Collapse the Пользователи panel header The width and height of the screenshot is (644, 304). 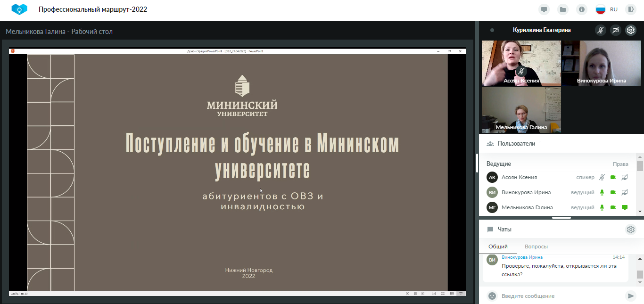click(516, 144)
